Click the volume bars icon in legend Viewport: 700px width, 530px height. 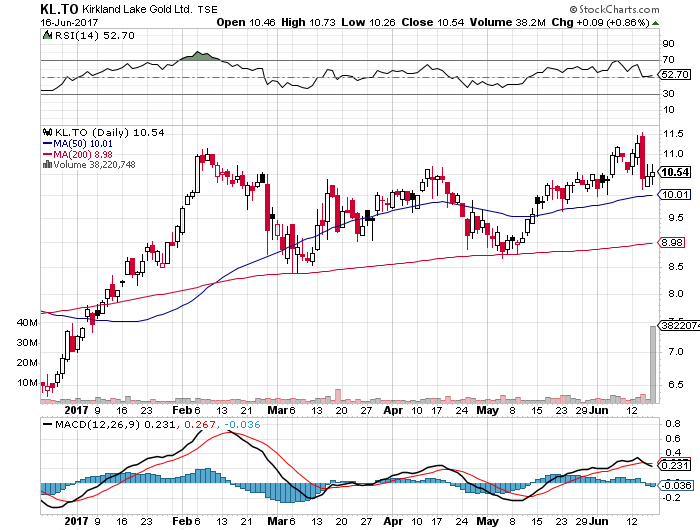point(47,164)
